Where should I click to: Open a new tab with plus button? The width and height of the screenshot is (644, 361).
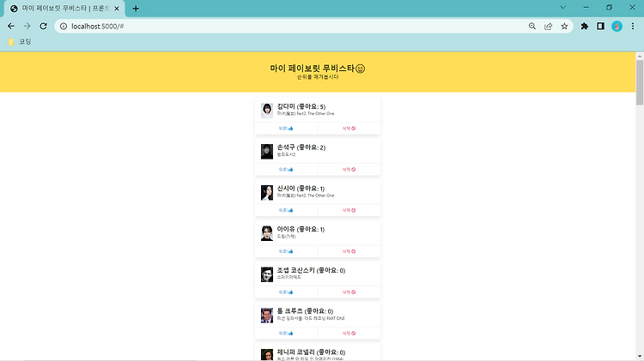click(136, 9)
